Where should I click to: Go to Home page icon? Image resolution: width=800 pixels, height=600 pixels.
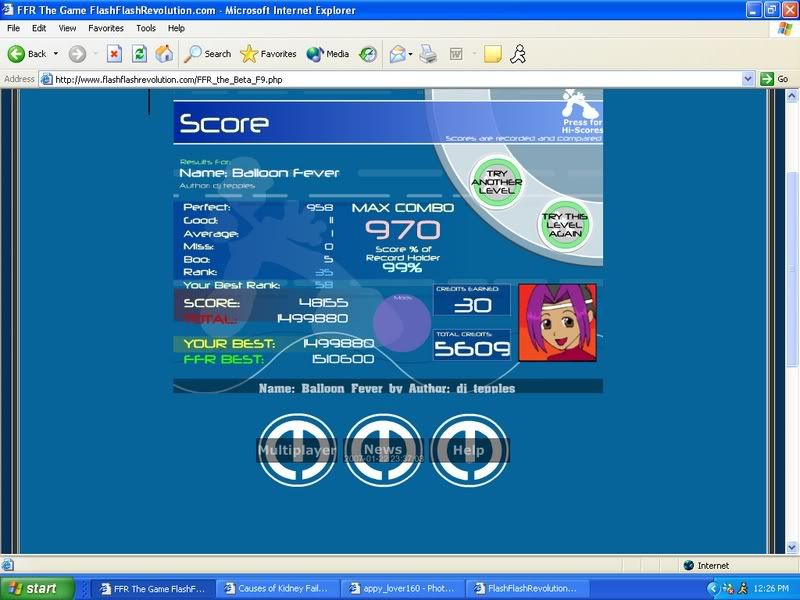pos(164,54)
